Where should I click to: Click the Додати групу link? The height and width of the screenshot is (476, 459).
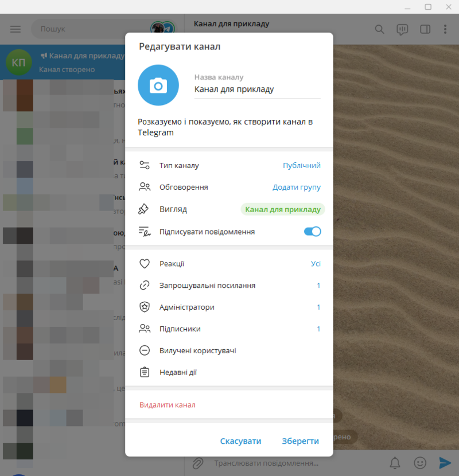tap(297, 188)
